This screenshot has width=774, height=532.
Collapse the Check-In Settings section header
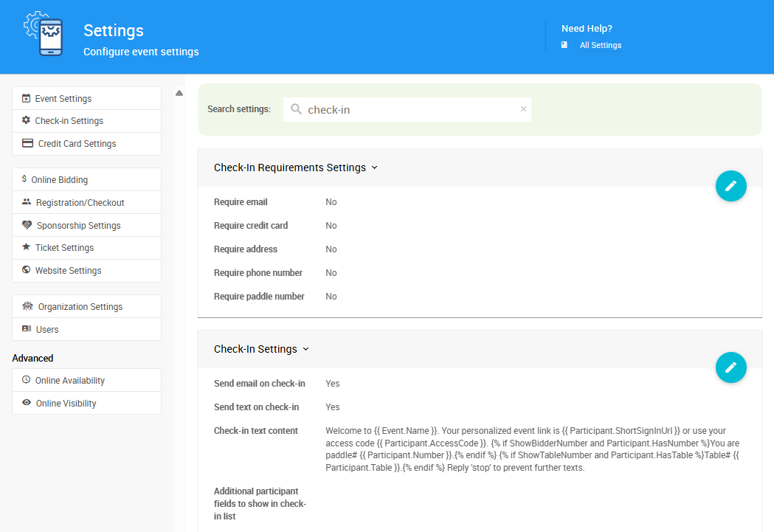point(305,349)
